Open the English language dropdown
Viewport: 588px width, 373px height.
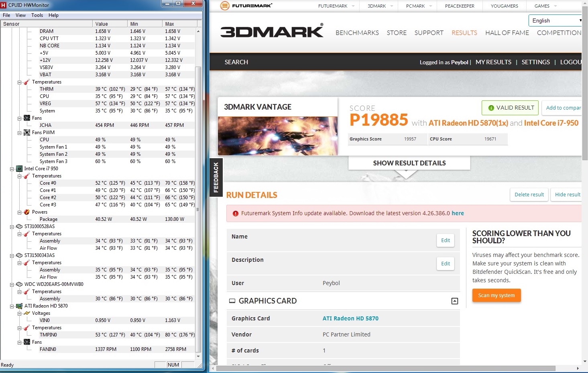(556, 20)
